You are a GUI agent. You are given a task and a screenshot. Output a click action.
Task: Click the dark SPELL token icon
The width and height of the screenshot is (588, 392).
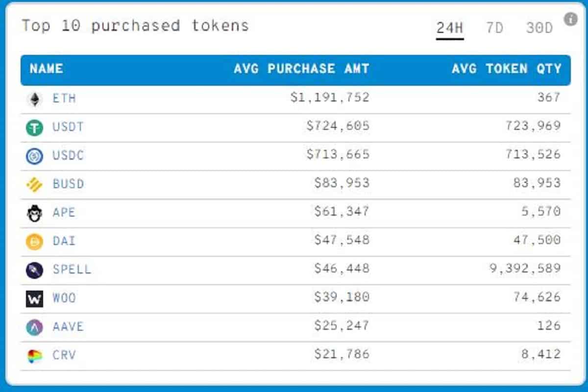pyautogui.click(x=34, y=270)
